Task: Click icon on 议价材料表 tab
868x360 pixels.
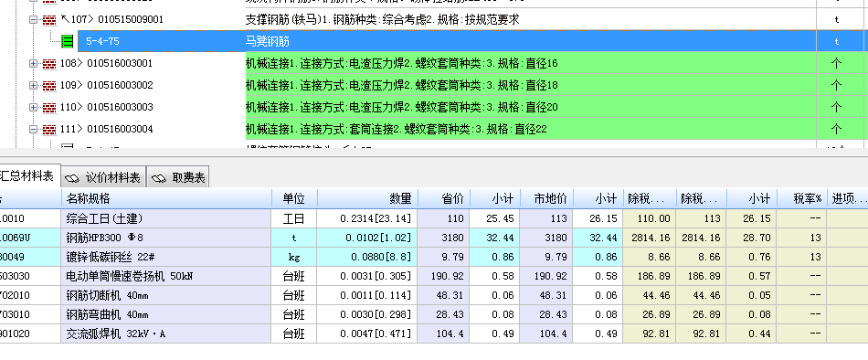Action: (x=72, y=178)
